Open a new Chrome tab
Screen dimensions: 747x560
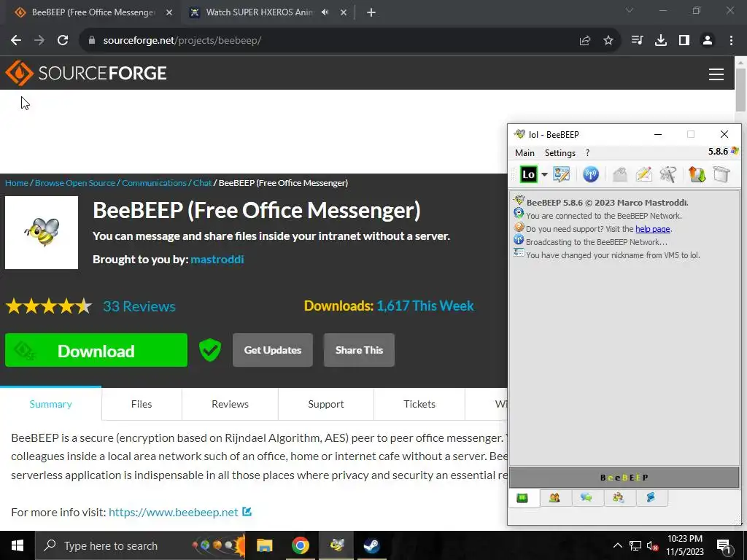371,12
